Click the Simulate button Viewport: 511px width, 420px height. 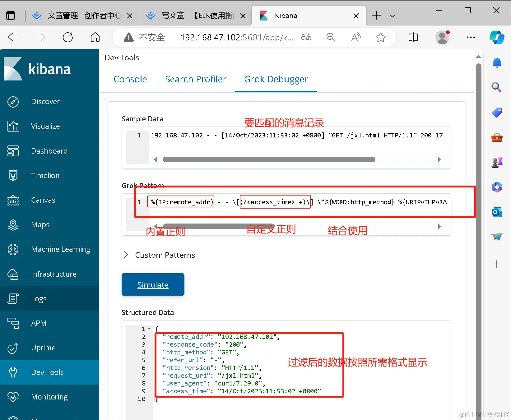click(x=153, y=284)
